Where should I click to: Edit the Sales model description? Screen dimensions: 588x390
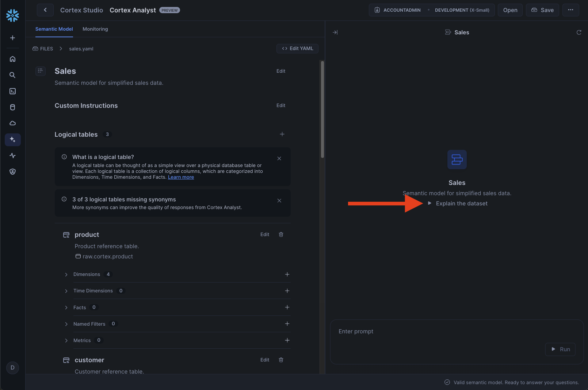[281, 71]
